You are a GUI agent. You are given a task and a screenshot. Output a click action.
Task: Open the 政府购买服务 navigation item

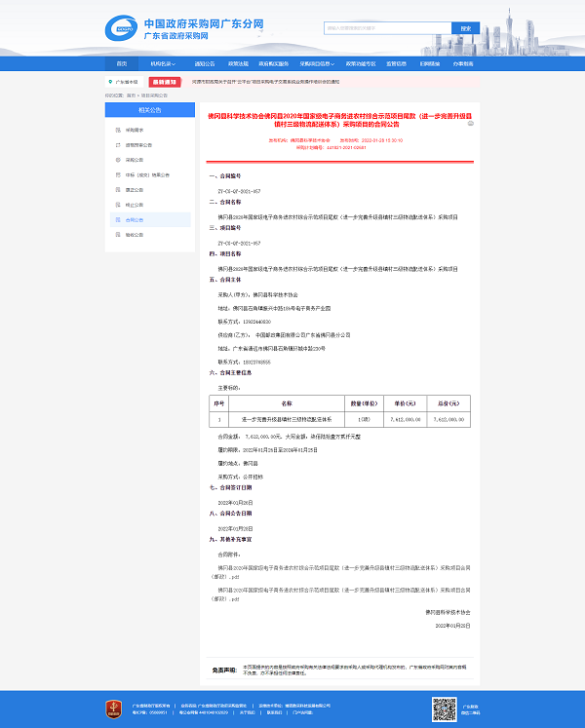click(x=274, y=64)
